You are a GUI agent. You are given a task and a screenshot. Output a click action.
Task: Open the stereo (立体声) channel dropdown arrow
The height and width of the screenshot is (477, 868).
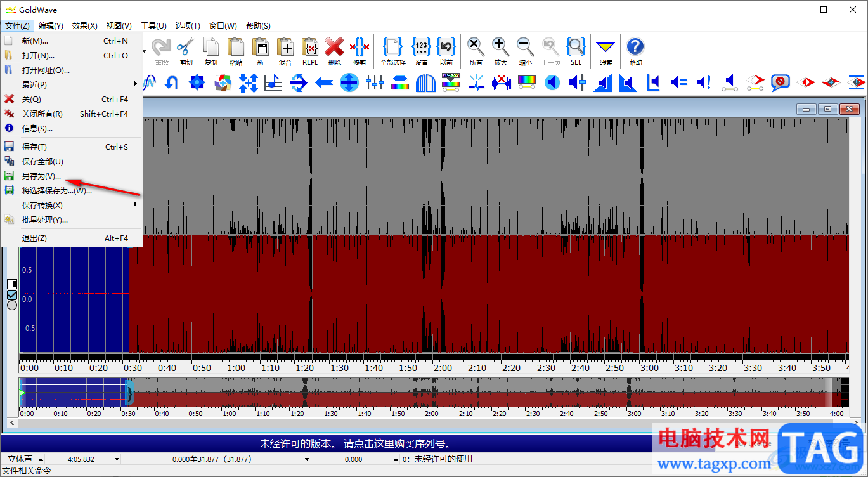(x=41, y=459)
